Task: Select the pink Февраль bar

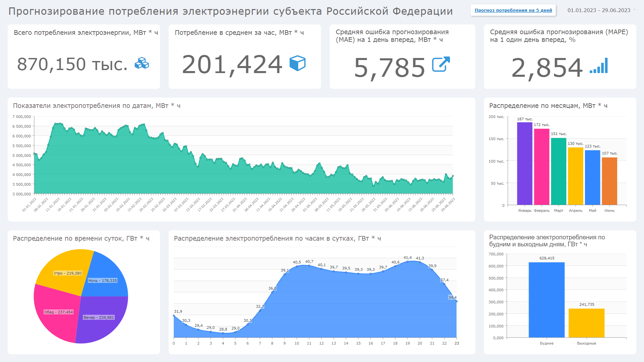Action: tap(542, 167)
